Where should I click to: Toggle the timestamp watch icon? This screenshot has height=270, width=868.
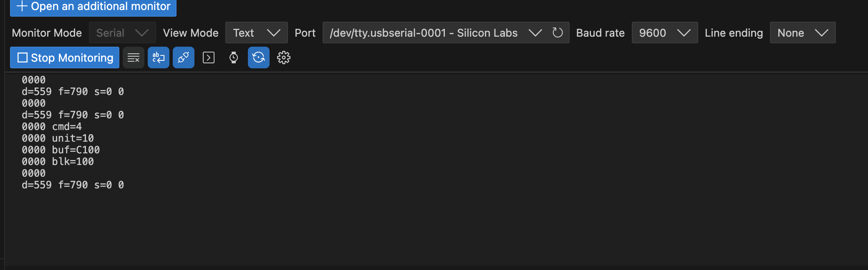(x=234, y=57)
